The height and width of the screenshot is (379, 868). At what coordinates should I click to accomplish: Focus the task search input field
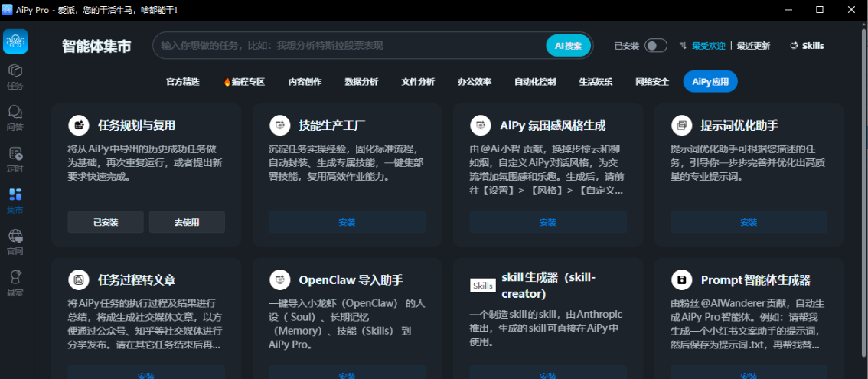point(349,45)
